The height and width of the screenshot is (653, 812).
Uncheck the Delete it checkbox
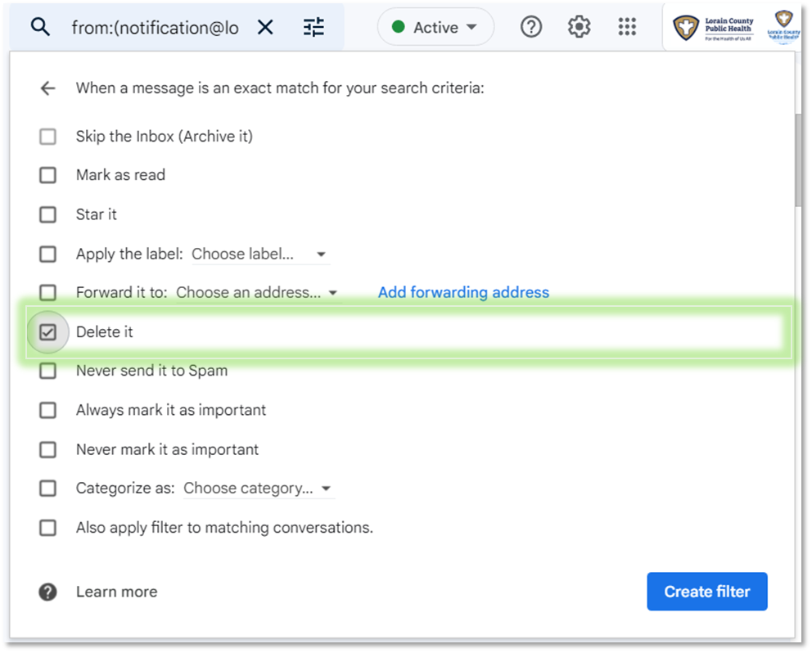coord(48,332)
